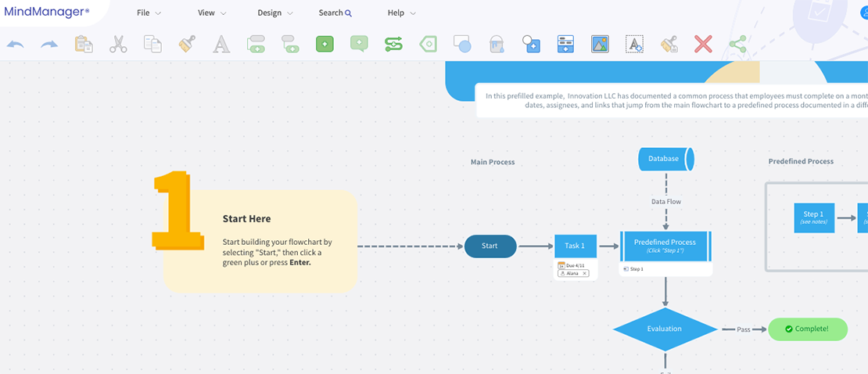This screenshot has width=868, height=374.
Task: Insert relationship green loop arrow icon
Action: point(393,44)
